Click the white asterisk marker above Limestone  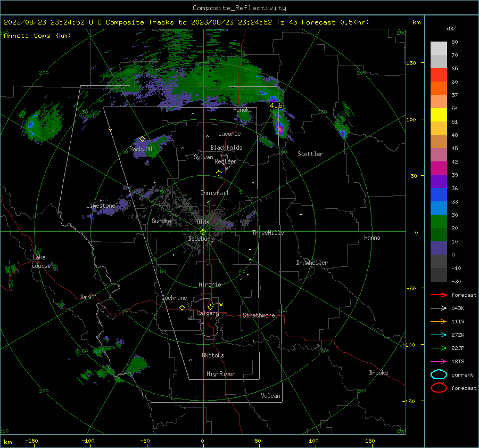pyautogui.click(x=101, y=201)
